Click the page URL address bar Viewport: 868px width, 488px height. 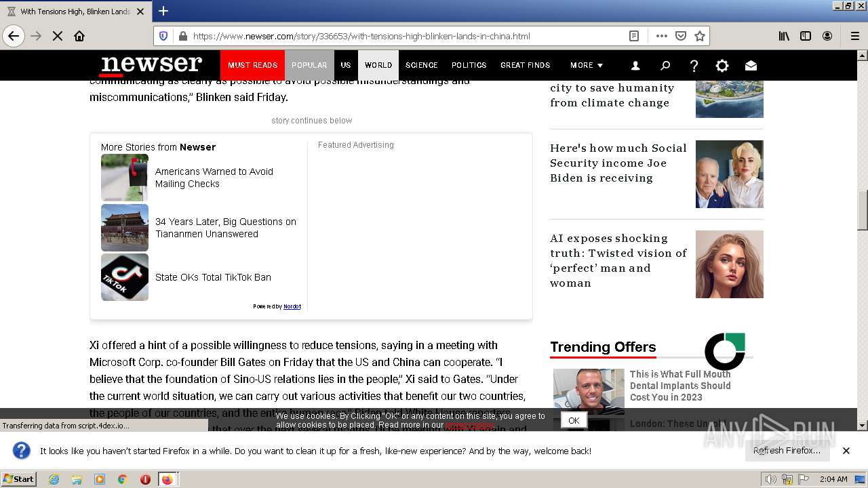(x=407, y=36)
